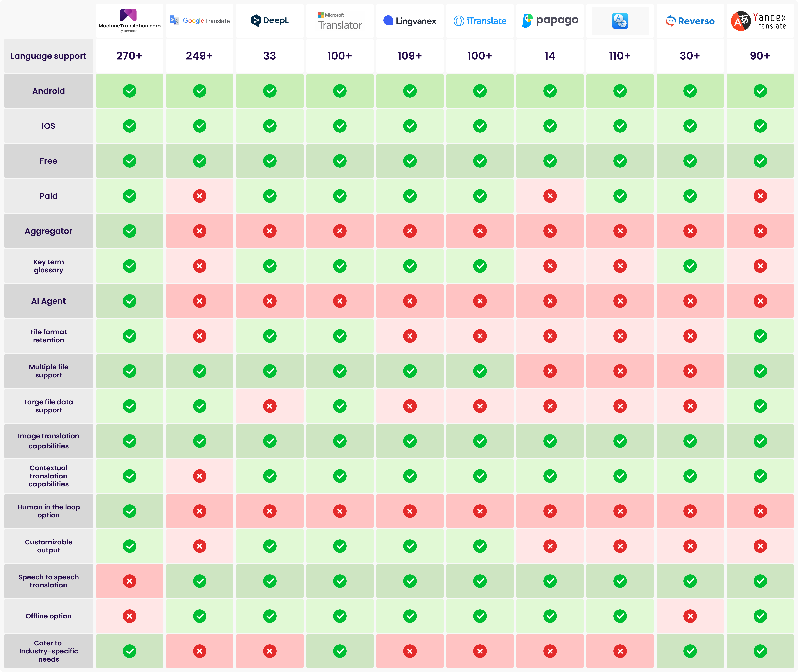
Task: Click the AI Agent row label
Action: (48, 301)
